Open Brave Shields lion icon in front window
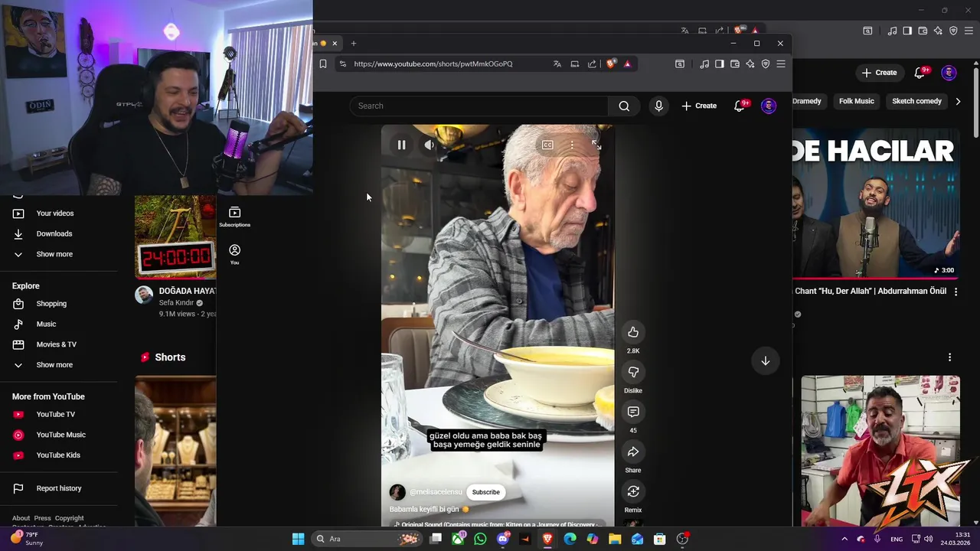Screen dimensions: 980x551 point(610,64)
